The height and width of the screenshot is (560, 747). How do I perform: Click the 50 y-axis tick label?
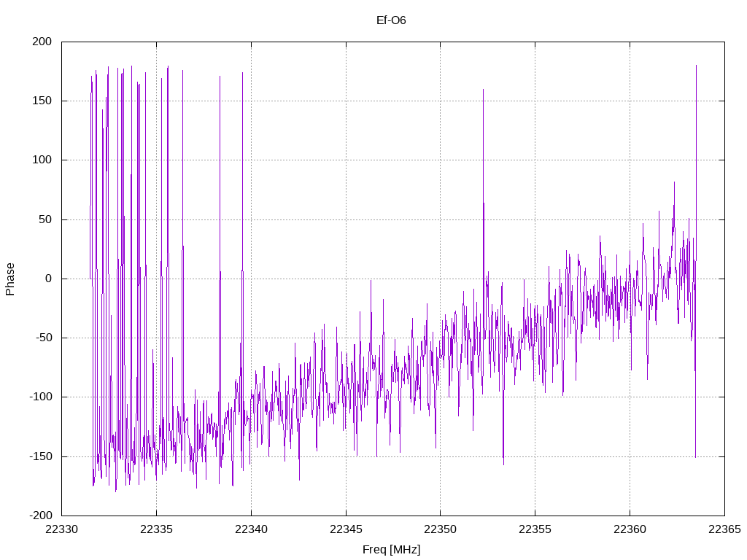(45, 219)
